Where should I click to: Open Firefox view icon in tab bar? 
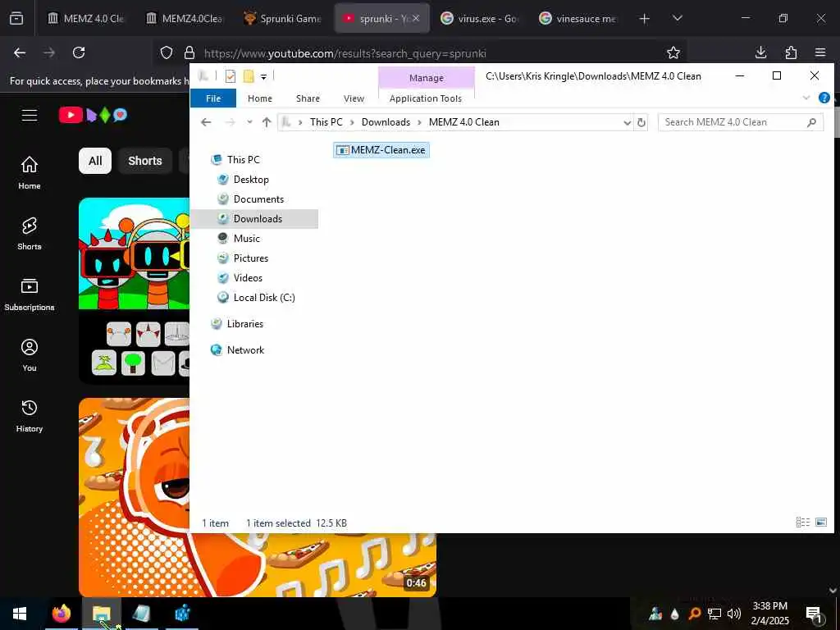pos(16,18)
